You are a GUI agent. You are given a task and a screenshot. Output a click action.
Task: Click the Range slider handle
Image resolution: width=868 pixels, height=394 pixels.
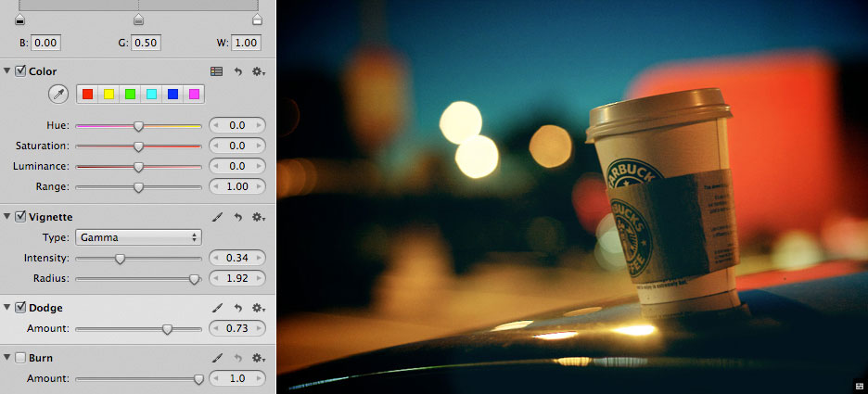138,187
